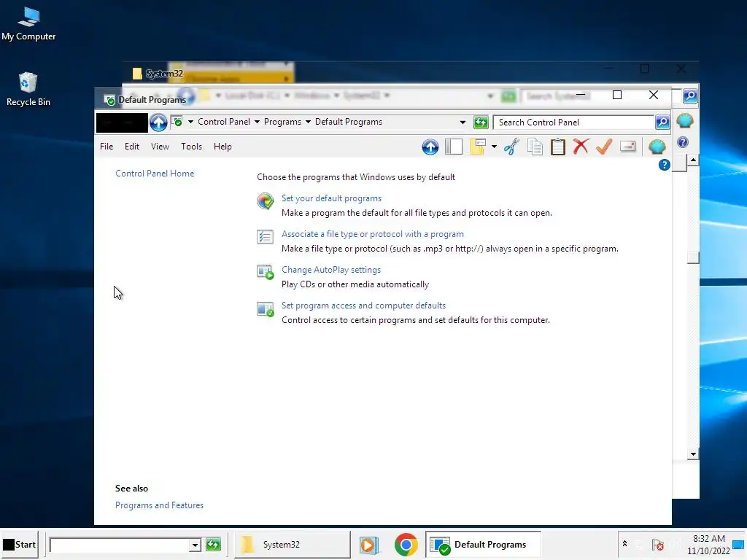Click the envelope Email toolbar icon
The image size is (747, 560).
click(627, 146)
